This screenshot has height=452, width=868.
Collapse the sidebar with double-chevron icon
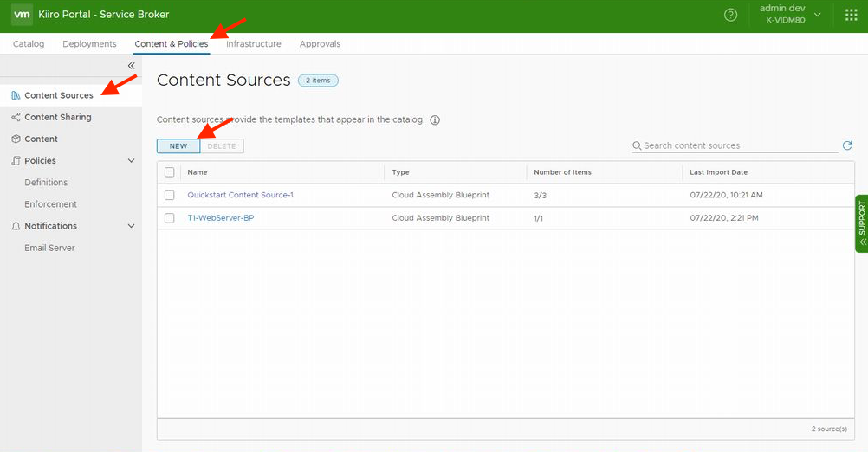click(131, 65)
